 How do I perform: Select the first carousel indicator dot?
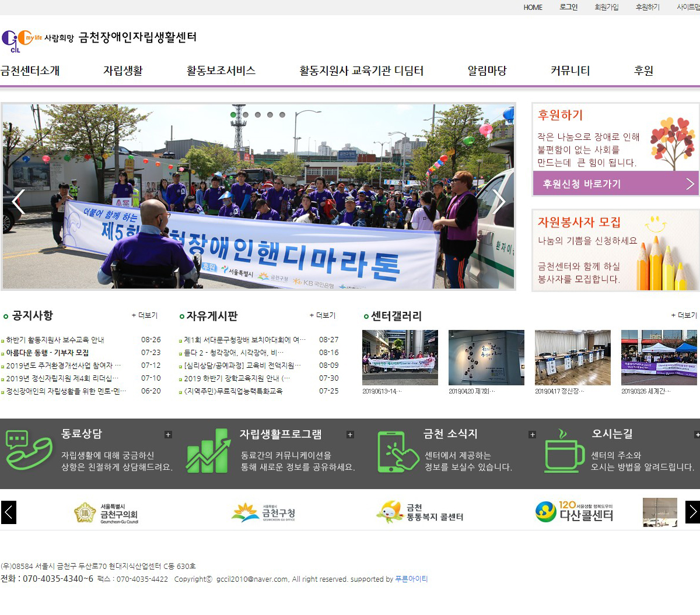click(x=233, y=115)
